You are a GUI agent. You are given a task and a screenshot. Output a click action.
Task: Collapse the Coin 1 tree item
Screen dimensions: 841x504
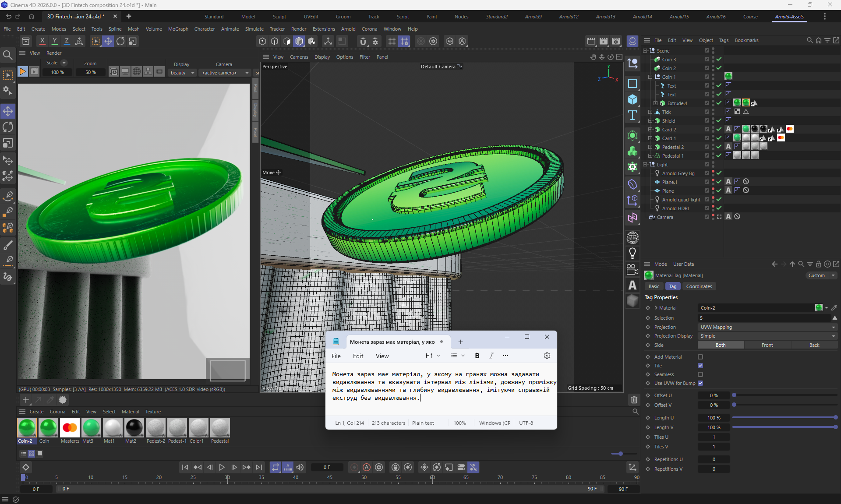(x=650, y=77)
